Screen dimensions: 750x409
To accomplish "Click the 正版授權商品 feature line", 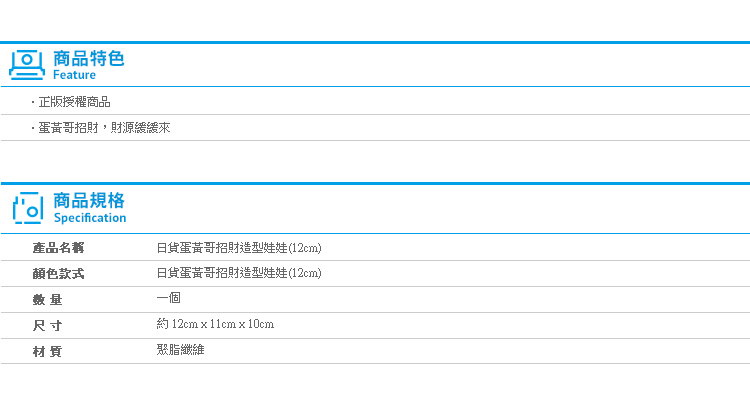I will click(x=74, y=102).
